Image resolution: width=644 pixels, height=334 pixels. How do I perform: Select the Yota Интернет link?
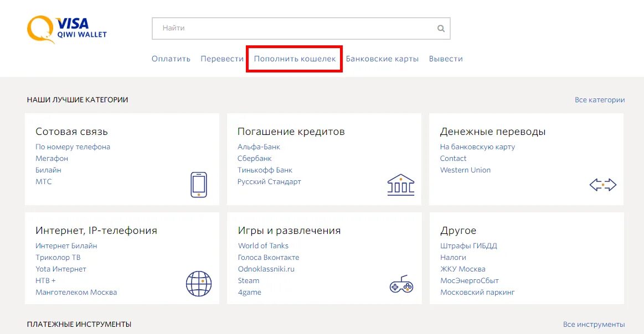(x=61, y=269)
